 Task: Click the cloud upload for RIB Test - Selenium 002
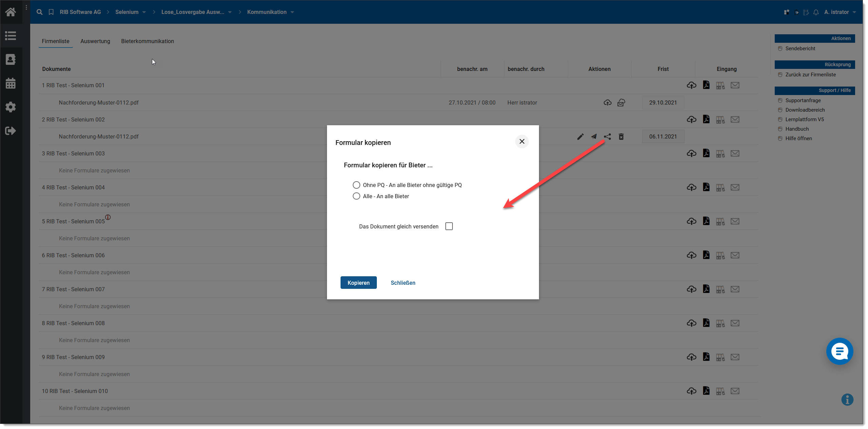point(691,119)
